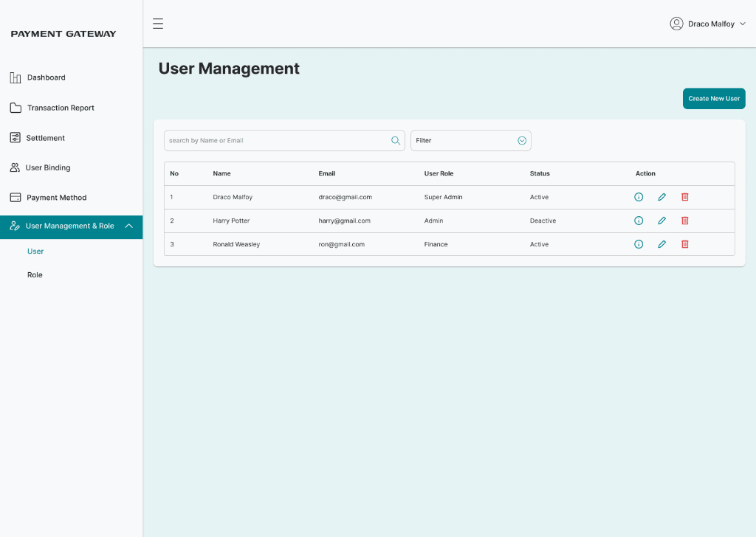Delete the Ronald Weasley user
This screenshot has width=756, height=537.
coord(684,244)
